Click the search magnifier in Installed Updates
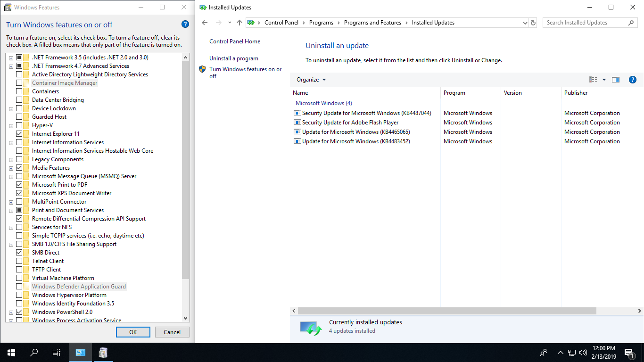 (631, 23)
